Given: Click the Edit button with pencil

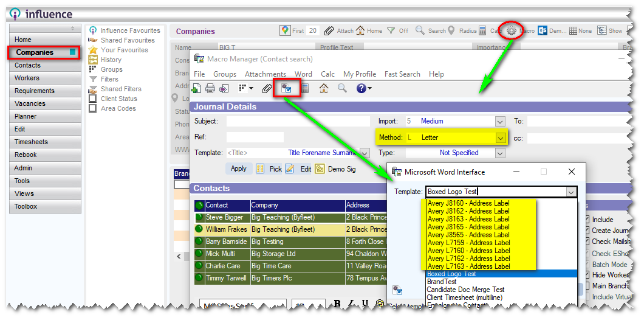Looking at the screenshot, I should coord(298,169).
